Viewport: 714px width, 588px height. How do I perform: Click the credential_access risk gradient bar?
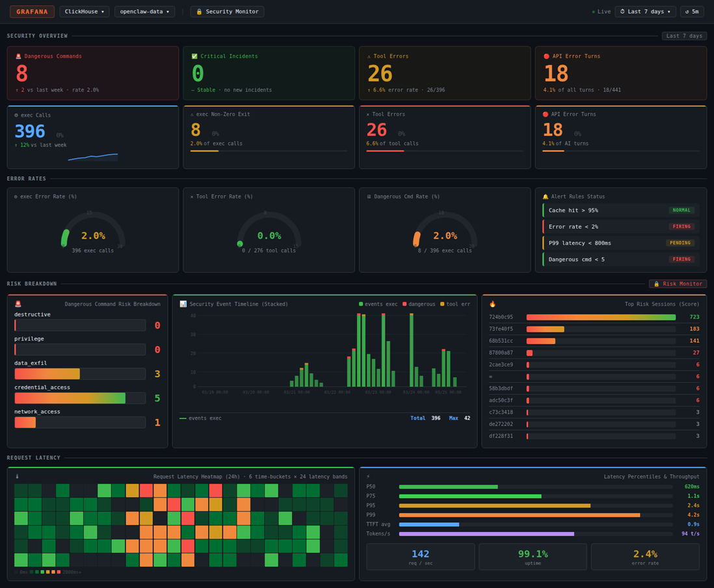point(70,398)
